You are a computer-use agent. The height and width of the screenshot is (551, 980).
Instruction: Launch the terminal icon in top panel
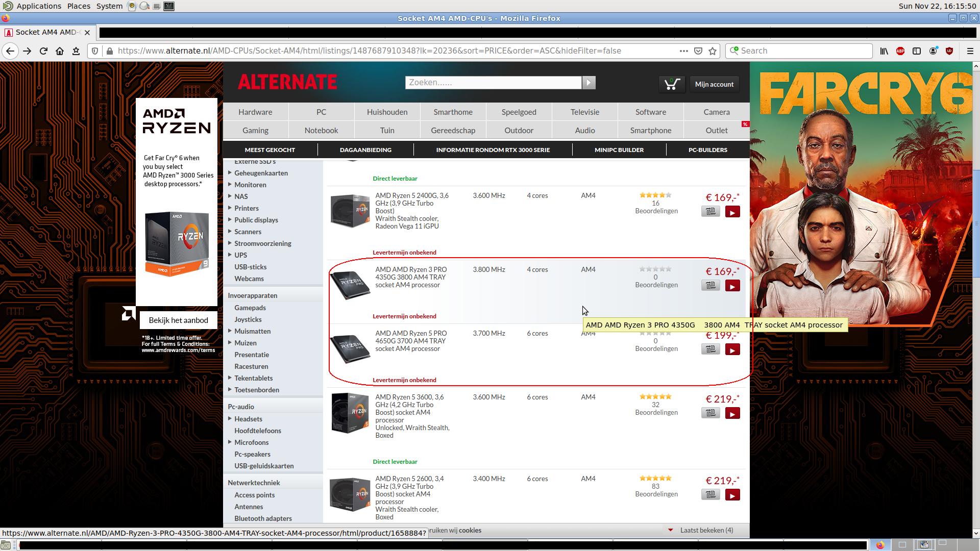[169, 6]
